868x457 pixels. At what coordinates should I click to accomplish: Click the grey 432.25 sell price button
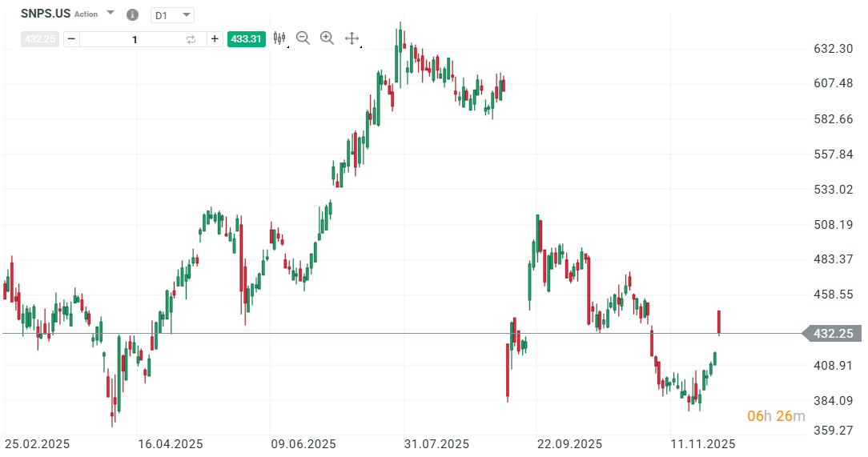pos(39,39)
